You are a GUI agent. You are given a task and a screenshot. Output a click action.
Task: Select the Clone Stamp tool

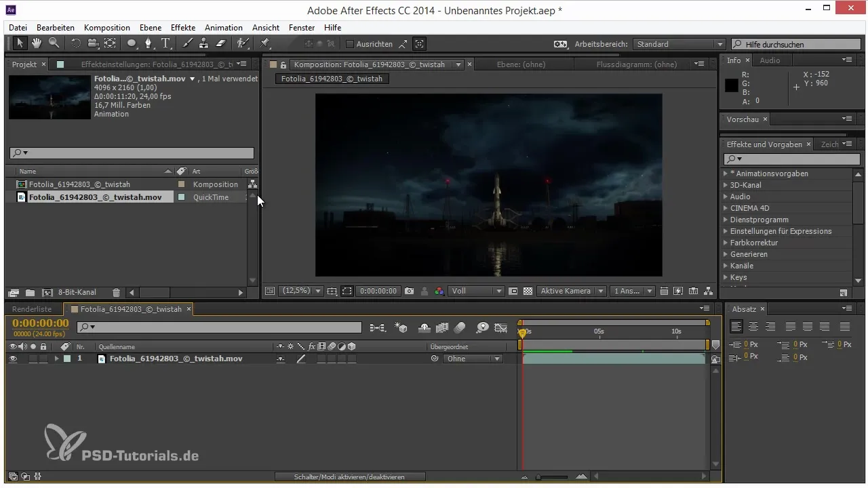tap(203, 43)
